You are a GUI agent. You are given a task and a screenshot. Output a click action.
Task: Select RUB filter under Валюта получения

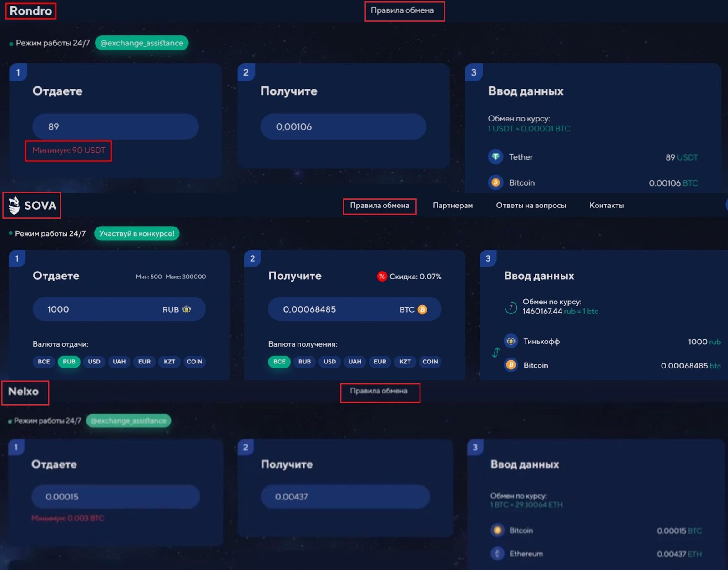304,362
